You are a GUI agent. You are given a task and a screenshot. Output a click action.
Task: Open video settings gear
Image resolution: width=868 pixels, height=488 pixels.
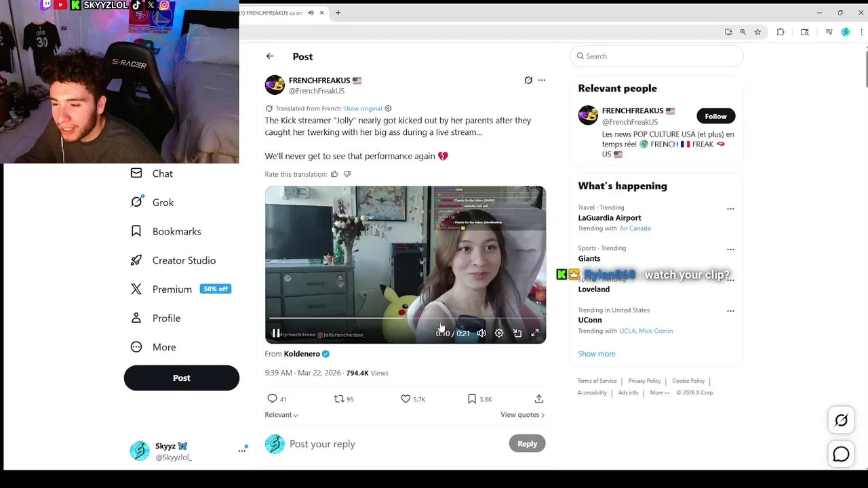[x=499, y=333]
